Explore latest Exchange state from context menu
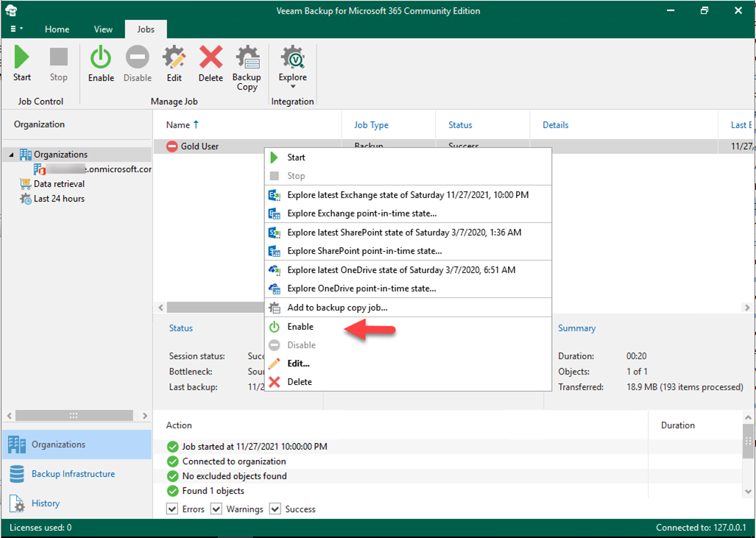Viewport: 756px width, 538px height. pos(408,195)
